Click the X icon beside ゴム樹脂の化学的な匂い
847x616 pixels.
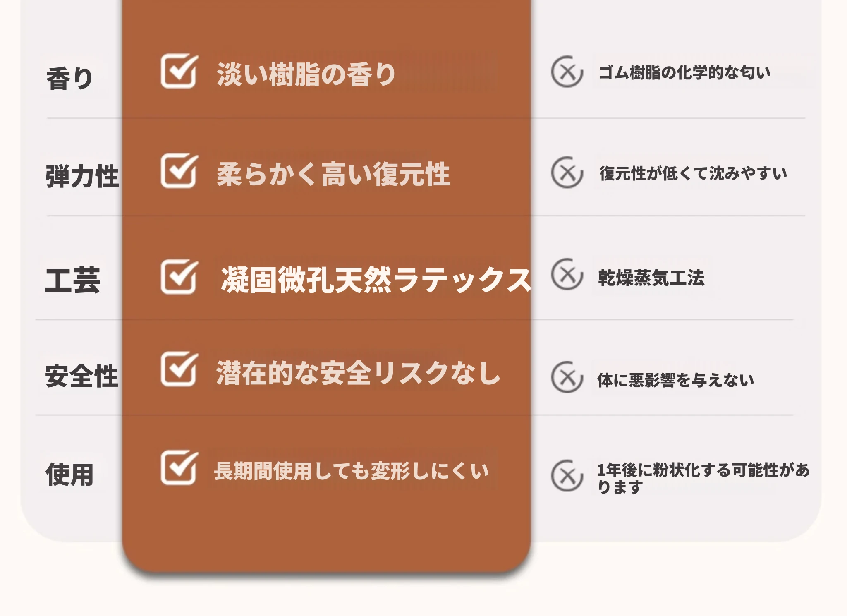click(567, 72)
